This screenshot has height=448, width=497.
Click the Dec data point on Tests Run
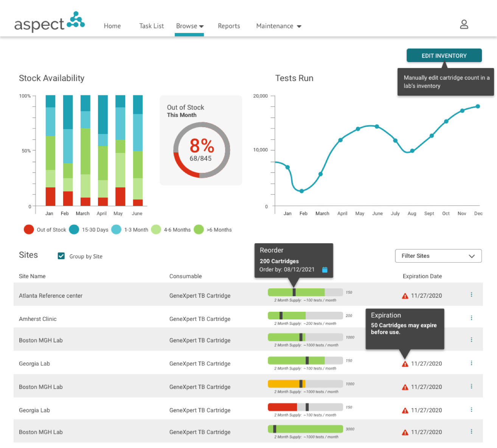pos(478,106)
